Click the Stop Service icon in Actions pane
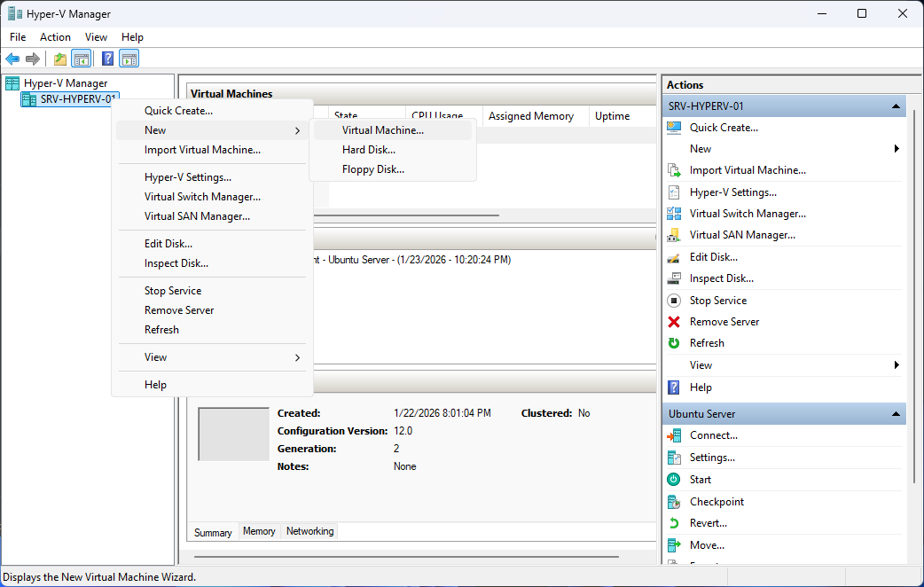 (x=675, y=300)
